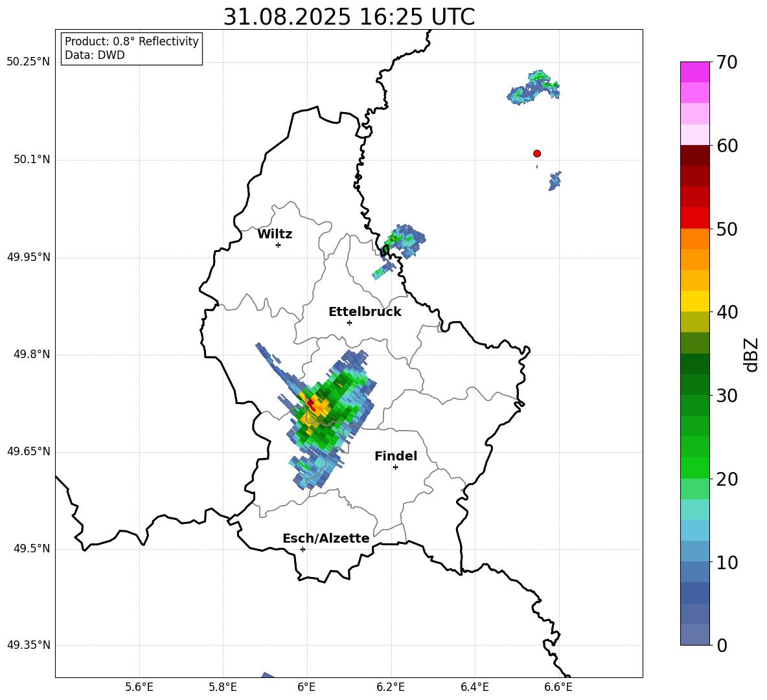Click the yellow colorbar segment just above 40
Screen dimensions: 767x700
[695, 301]
